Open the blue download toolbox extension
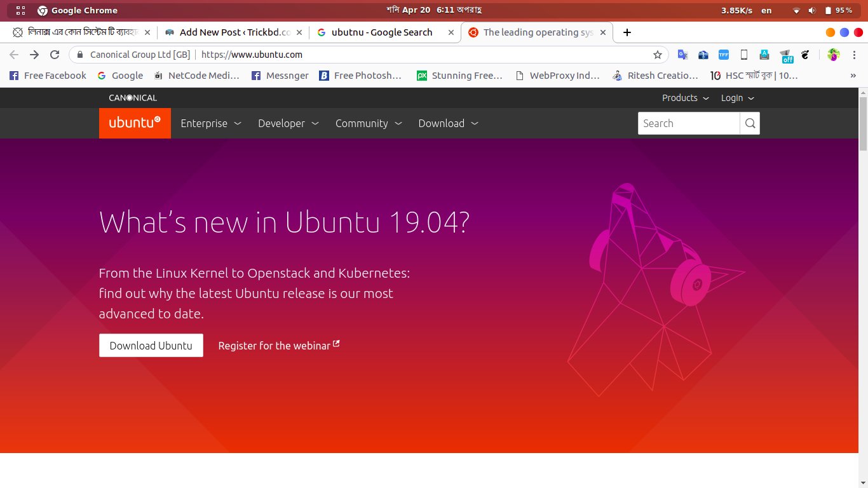 703,55
